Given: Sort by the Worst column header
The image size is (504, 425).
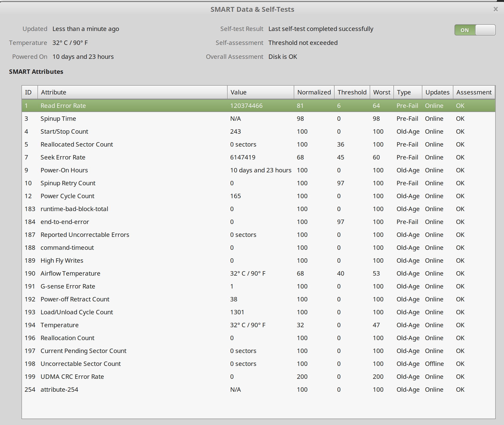Looking at the screenshot, I should point(382,92).
